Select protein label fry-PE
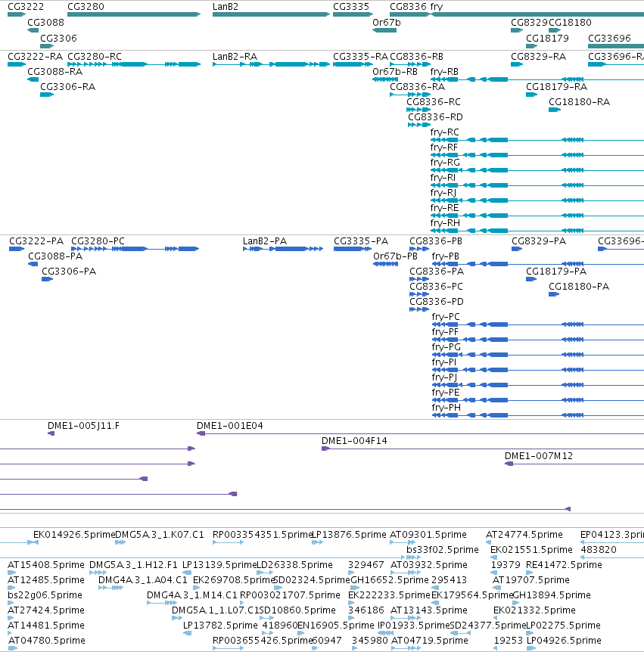Image resolution: width=644 pixels, height=652 pixels. (446, 392)
